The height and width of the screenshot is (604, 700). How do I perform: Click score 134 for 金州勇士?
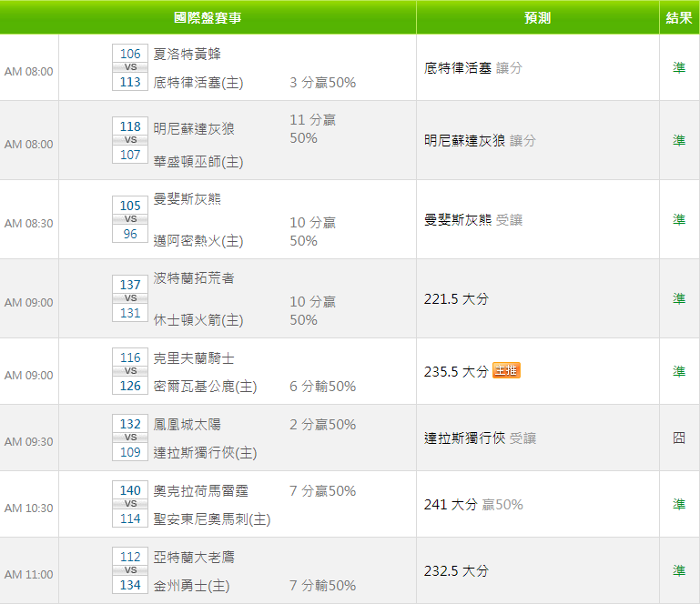pos(130,585)
